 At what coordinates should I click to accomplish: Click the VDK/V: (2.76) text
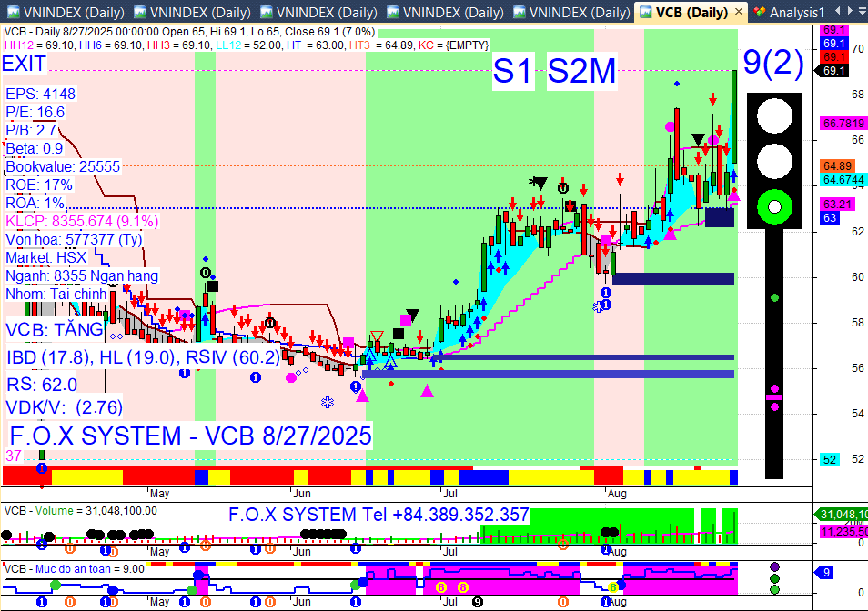click(65, 407)
